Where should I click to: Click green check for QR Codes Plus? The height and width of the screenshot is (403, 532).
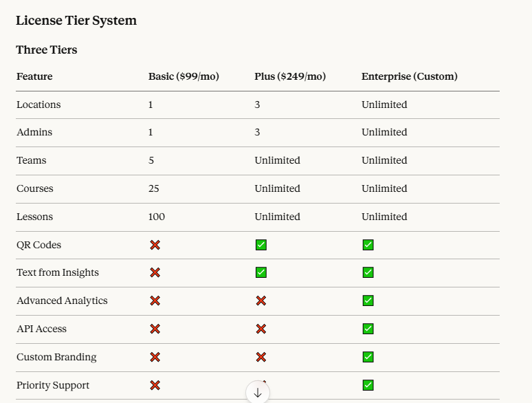(x=261, y=245)
